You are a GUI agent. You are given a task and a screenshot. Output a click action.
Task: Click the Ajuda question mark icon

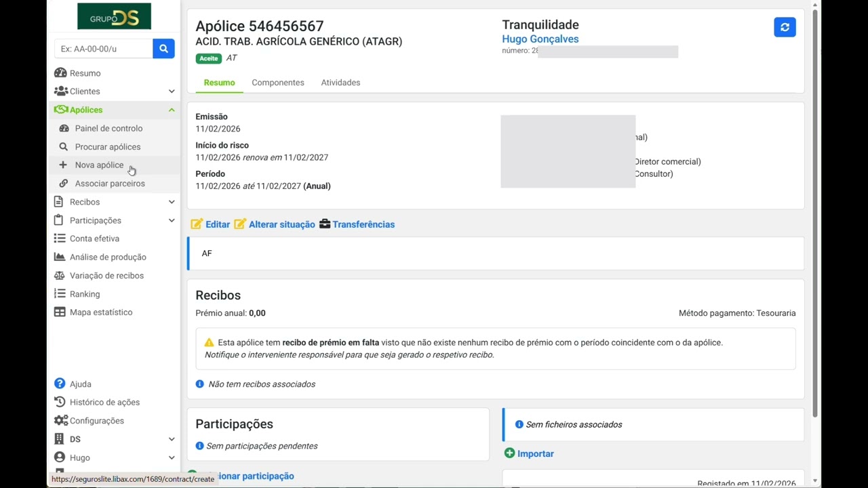(x=60, y=384)
